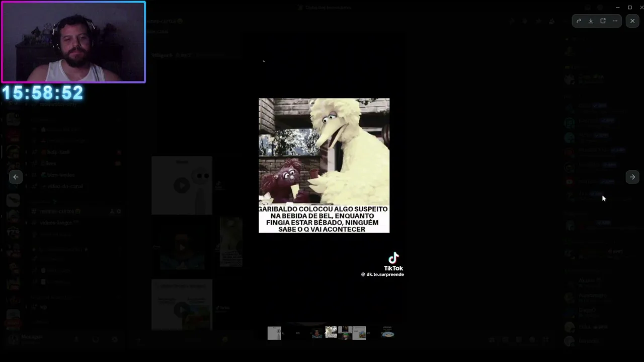
Task: Select the blue oval thumbnail
Action: [x=387, y=333]
